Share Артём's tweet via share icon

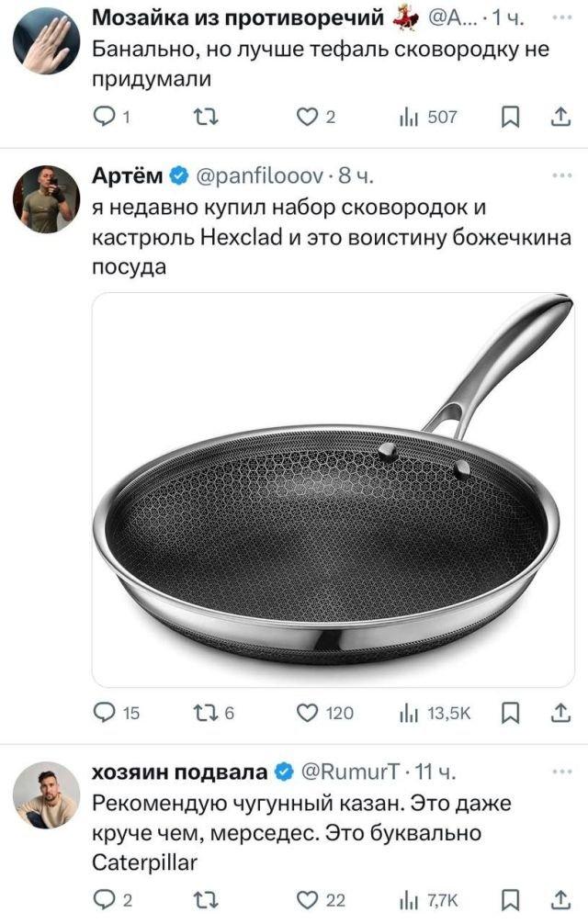point(561,714)
